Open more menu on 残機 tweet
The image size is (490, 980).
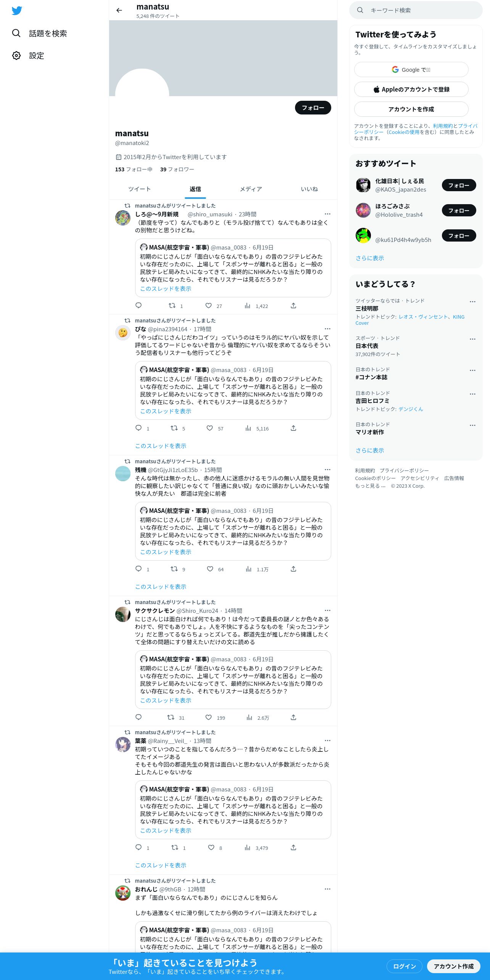click(327, 470)
